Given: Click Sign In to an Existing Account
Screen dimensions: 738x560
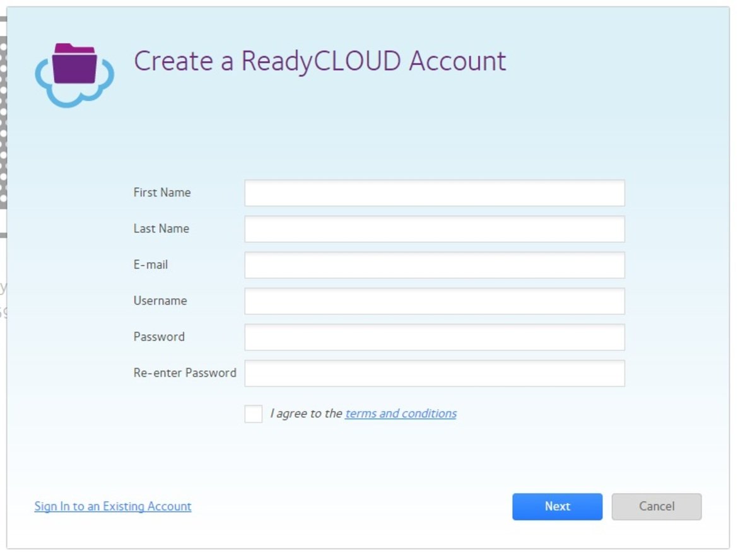Looking at the screenshot, I should pyautogui.click(x=113, y=506).
